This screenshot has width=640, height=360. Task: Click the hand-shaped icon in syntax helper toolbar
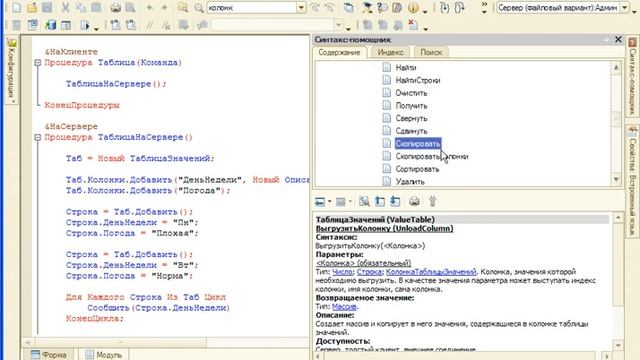pyautogui.click(x=433, y=201)
